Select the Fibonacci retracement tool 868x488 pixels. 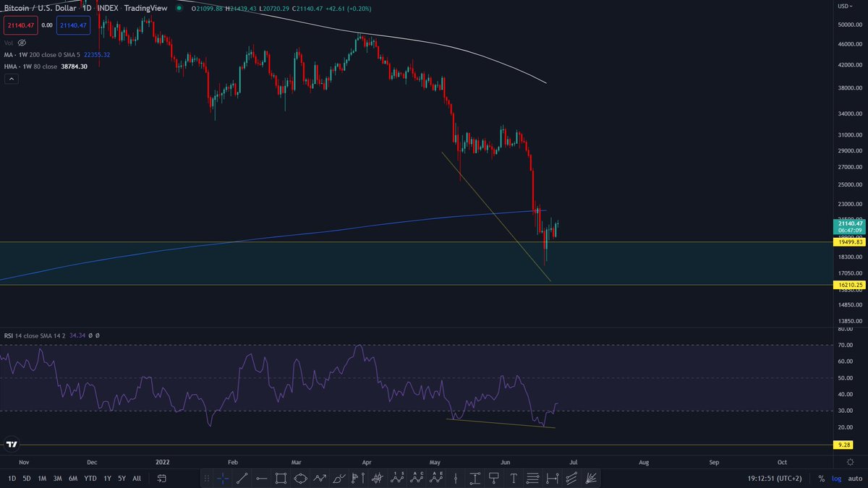click(x=533, y=478)
